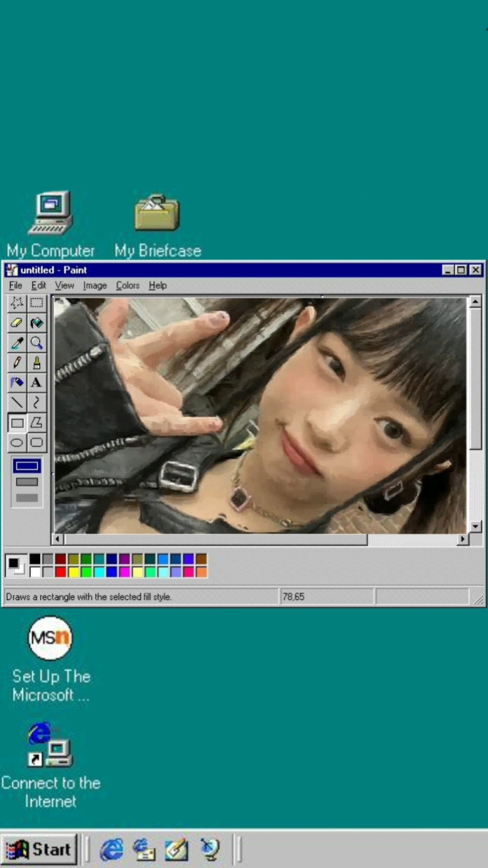Choose the outline-only rectangle fill style
Screen dimensions: 488x868
click(27, 466)
